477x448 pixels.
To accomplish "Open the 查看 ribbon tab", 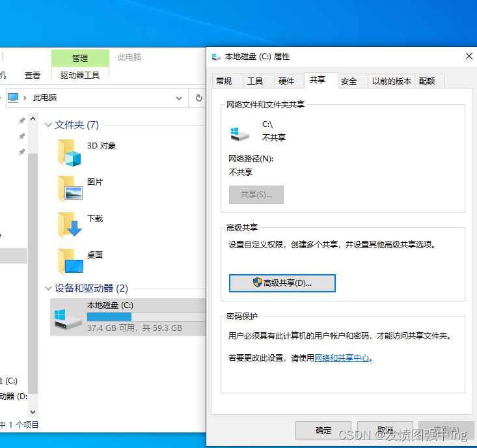I will [x=33, y=75].
